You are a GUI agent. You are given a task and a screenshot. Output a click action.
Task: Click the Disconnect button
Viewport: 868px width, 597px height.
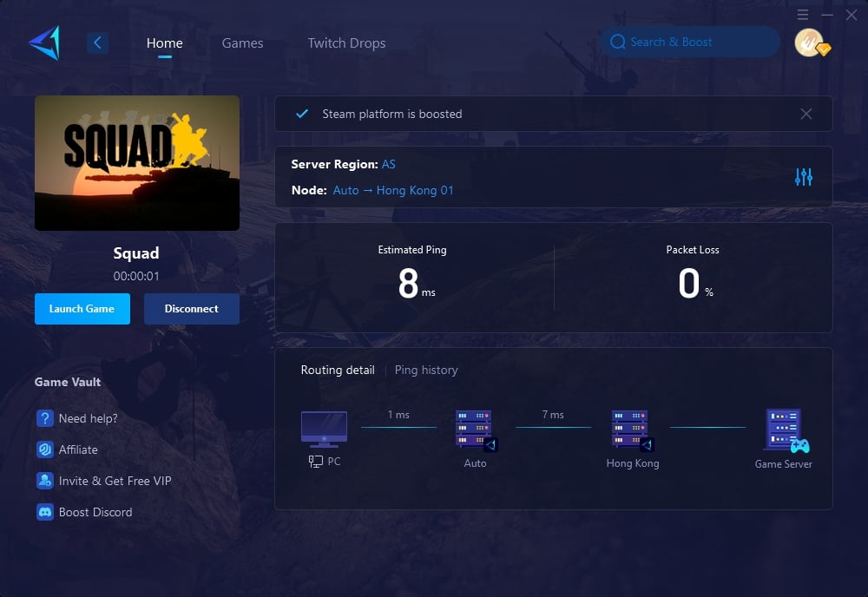192,309
